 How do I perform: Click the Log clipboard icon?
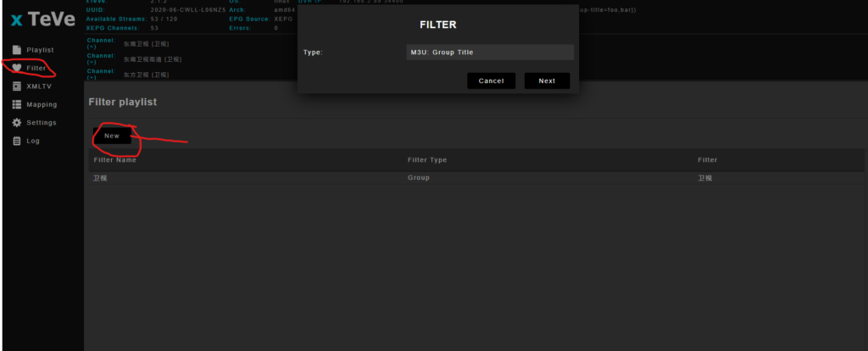coord(17,141)
